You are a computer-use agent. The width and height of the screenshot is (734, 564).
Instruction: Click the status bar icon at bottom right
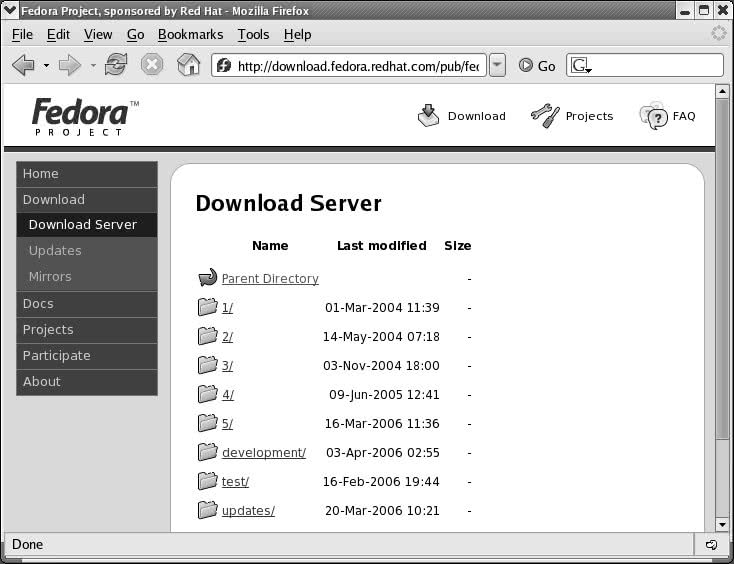[x=712, y=544]
